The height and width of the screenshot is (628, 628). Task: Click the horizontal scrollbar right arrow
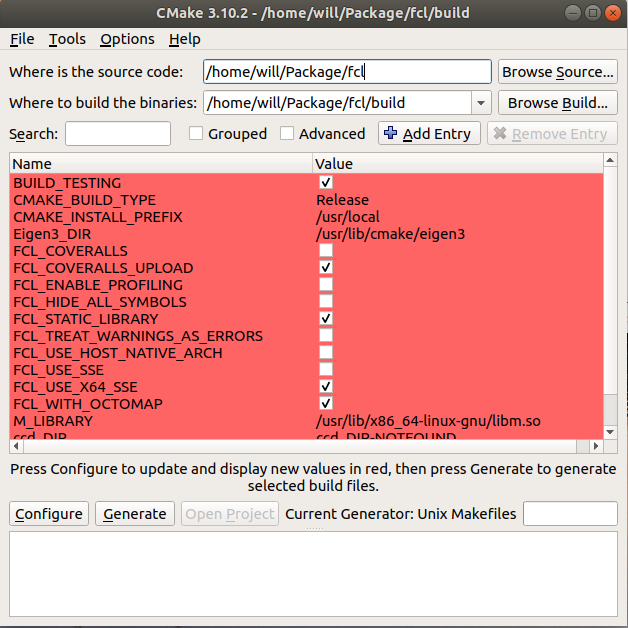point(596,446)
